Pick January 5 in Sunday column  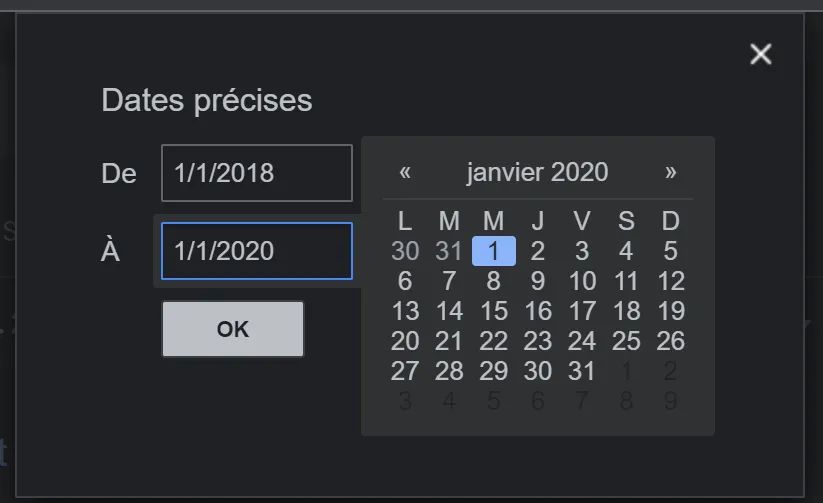click(x=670, y=251)
